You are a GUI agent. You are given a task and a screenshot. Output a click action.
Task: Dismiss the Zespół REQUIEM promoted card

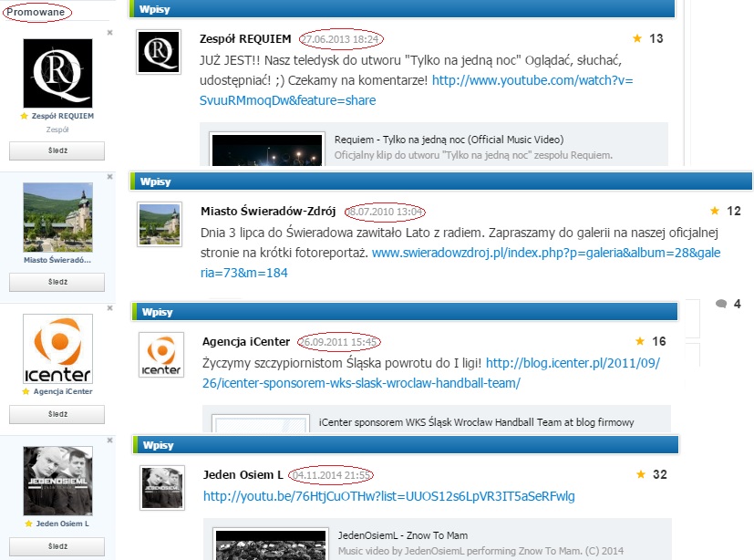coord(109,33)
